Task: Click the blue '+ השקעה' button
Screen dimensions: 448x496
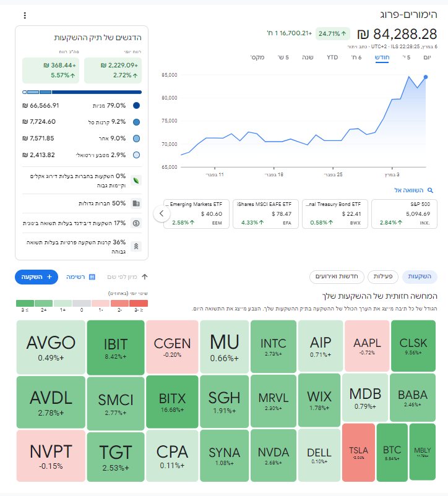Action: 37,277
